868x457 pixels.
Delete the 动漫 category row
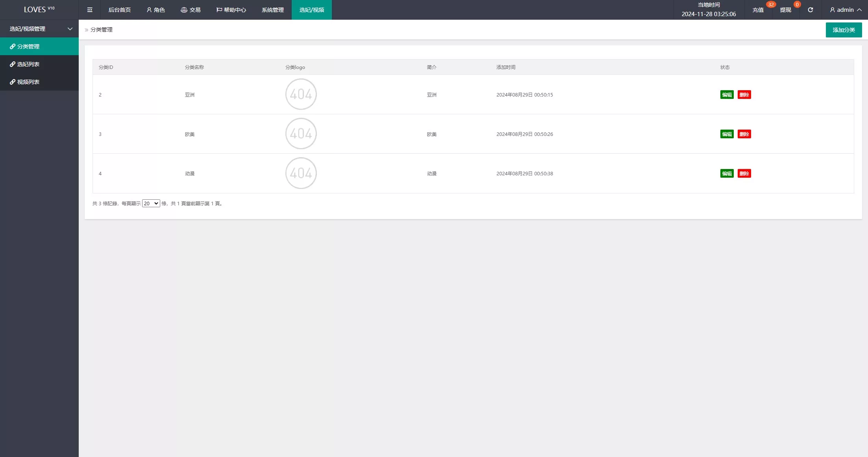(x=744, y=174)
